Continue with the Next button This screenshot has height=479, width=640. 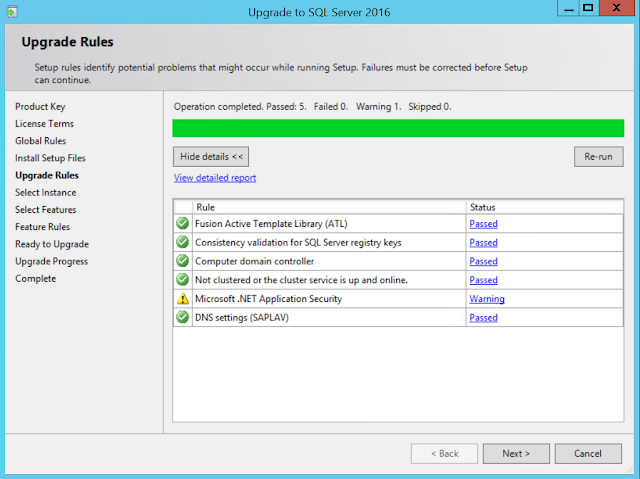[x=516, y=453]
